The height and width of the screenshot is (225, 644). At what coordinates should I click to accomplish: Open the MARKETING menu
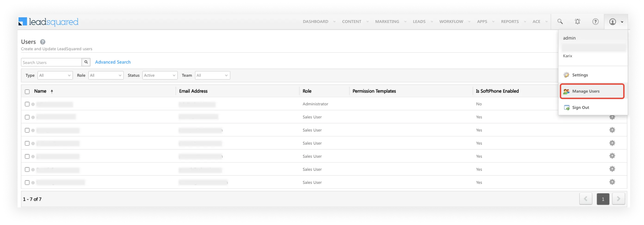[387, 22]
